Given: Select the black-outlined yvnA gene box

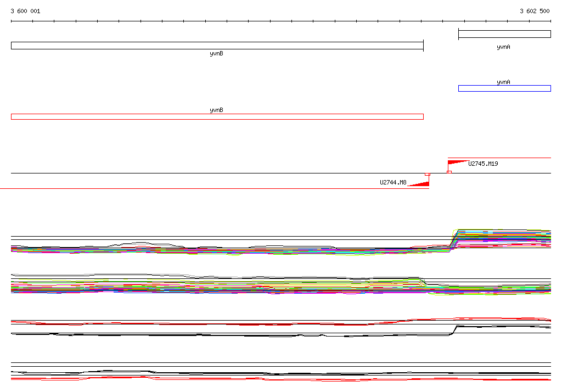Looking at the screenshot, I should (x=504, y=34).
